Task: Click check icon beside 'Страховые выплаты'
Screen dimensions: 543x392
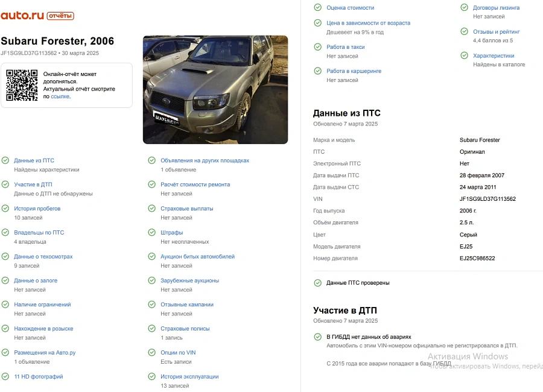Action: point(151,209)
